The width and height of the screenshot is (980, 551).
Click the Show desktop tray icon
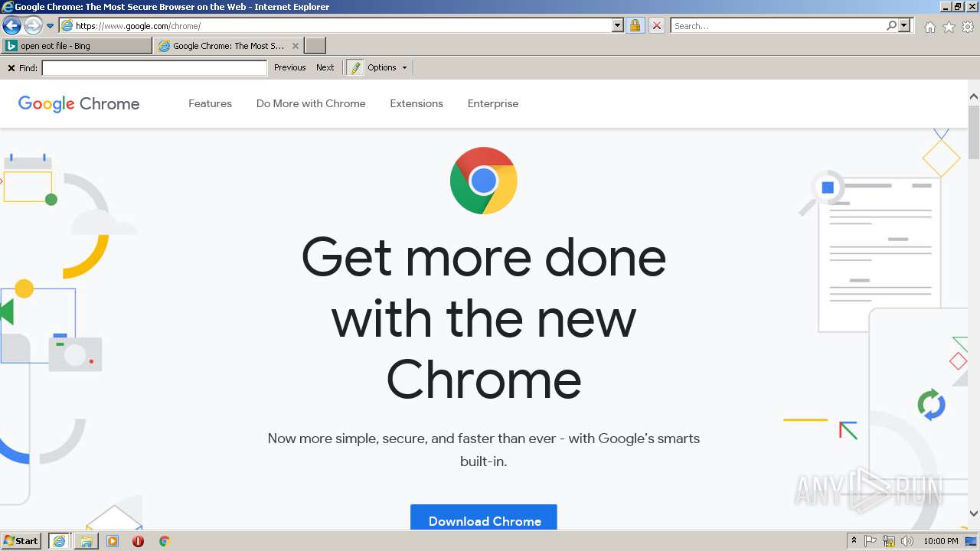(972, 541)
